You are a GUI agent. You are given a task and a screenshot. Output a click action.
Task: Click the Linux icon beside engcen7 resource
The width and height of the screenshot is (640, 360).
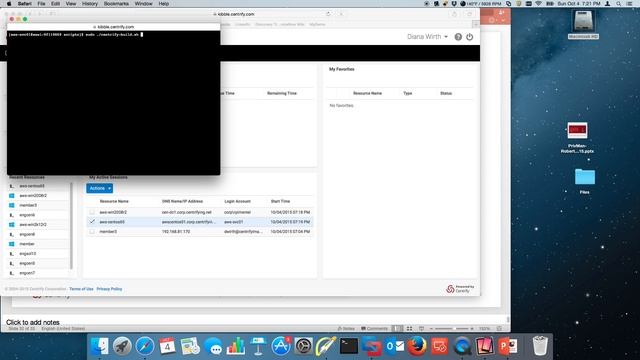(x=11, y=273)
